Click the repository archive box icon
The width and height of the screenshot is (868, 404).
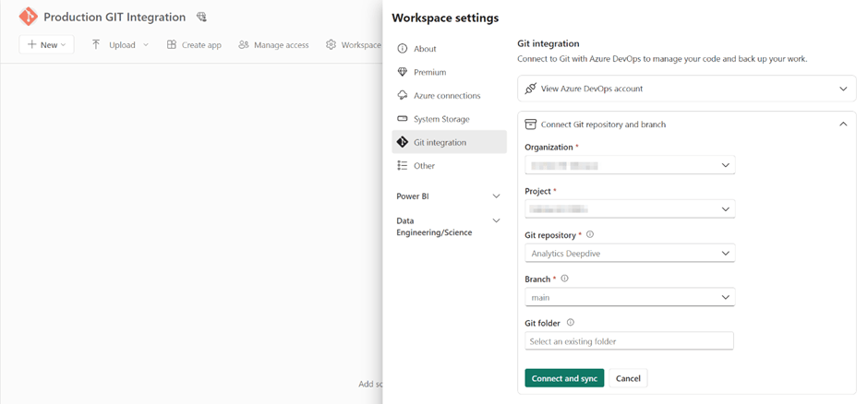click(530, 125)
